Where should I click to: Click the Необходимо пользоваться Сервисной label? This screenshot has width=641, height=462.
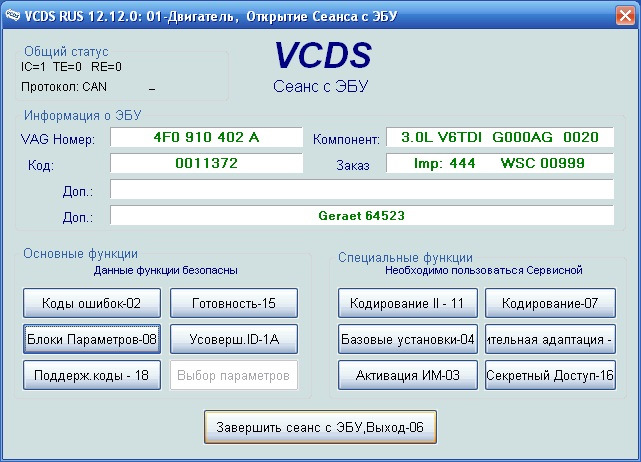pos(484,270)
